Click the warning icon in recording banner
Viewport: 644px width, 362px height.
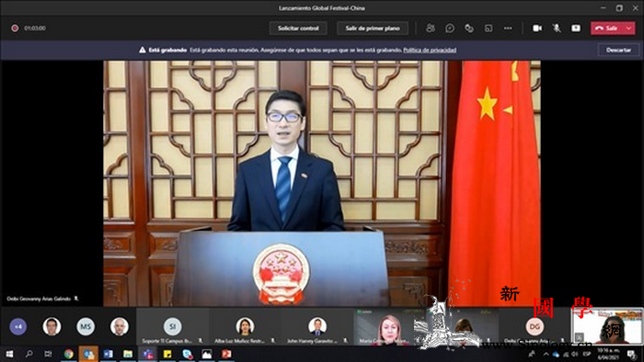pos(142,50)
